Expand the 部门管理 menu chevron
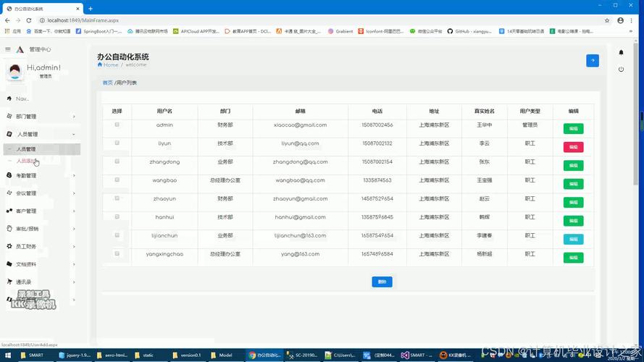 tap(74, 117)
